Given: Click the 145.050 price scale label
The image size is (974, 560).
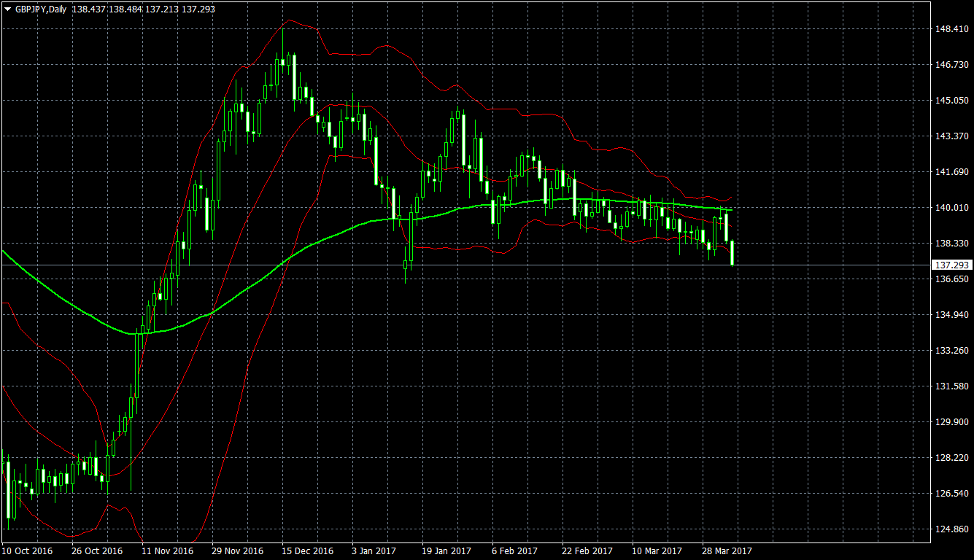Looking at the screenshot, I should pos(951,101).
